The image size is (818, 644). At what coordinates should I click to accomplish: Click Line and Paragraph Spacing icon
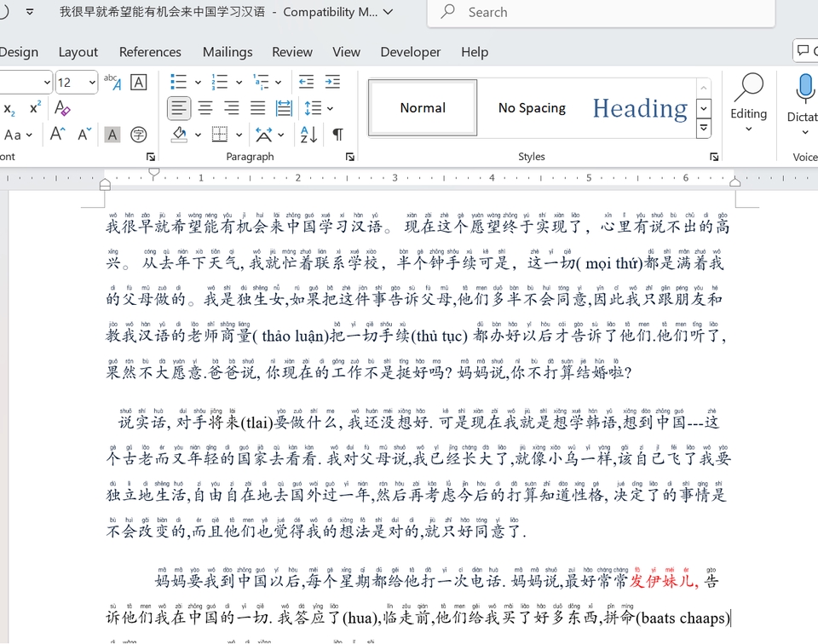pos(313,108)
